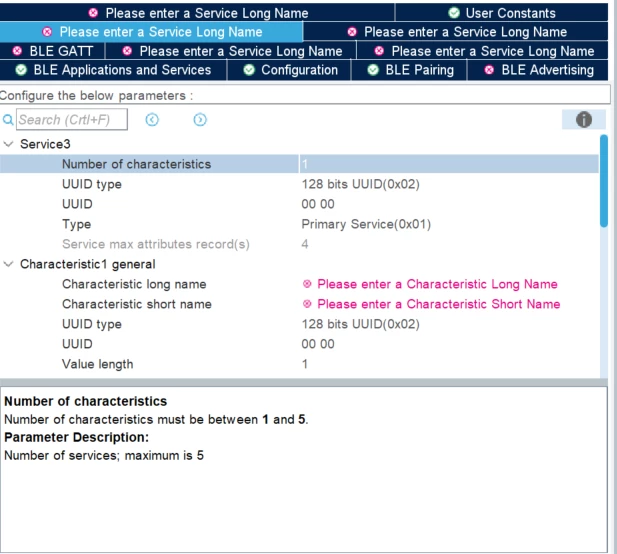Click green check icon on User Constants
This screenshot has height=554, width=617.
coord(454,13)
